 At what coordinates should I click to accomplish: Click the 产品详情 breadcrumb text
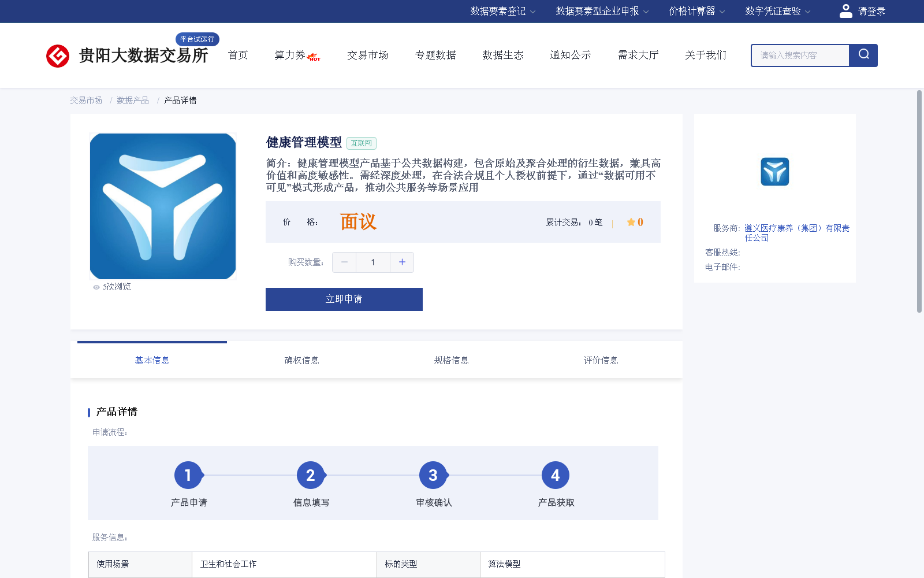coord(180,101)
